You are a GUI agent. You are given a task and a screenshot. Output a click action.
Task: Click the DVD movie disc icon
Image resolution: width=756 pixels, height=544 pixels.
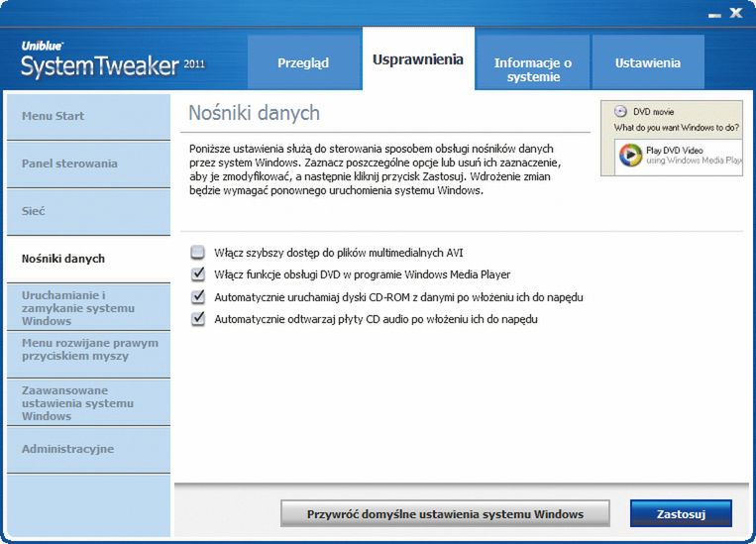pos(620,111)
